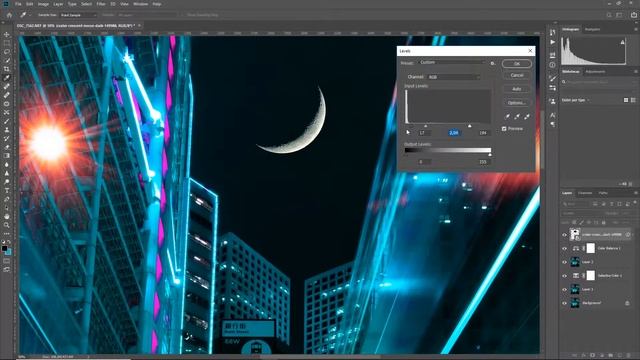Open the Actions panel play icon
Image resolution: width=640 pixels, height=360 pixels.
[553, 42]
